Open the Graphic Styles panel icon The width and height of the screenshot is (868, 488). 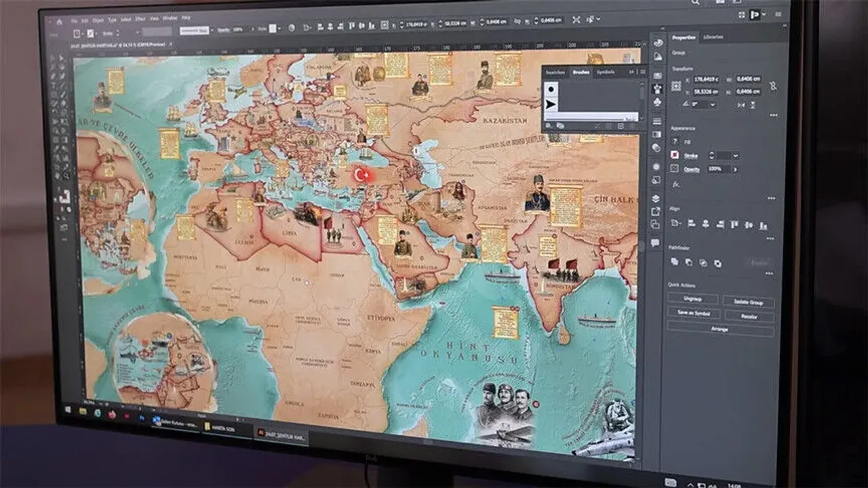tap(656, 180)
